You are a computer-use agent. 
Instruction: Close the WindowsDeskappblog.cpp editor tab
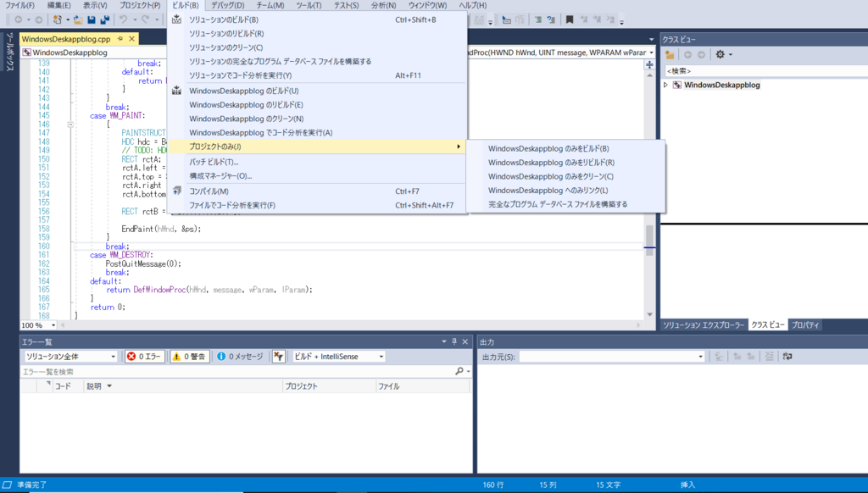pyautogui.click(x=131, y=39)
